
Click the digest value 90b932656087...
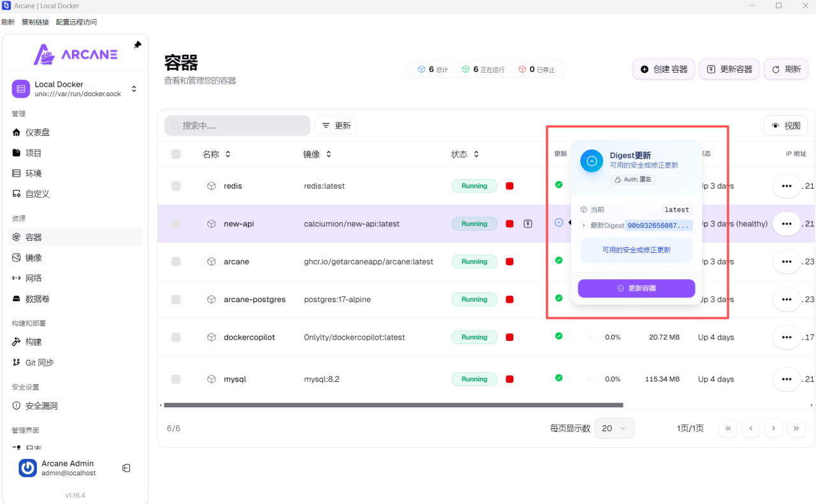(x=659, y=226)
